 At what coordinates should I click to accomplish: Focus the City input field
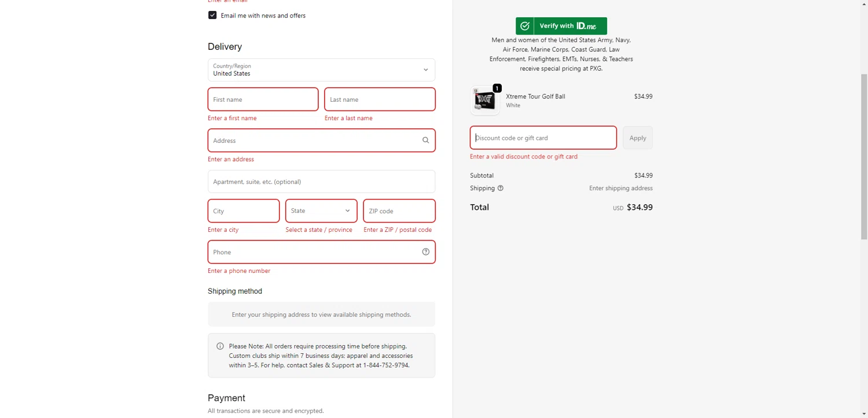[244, 211]
